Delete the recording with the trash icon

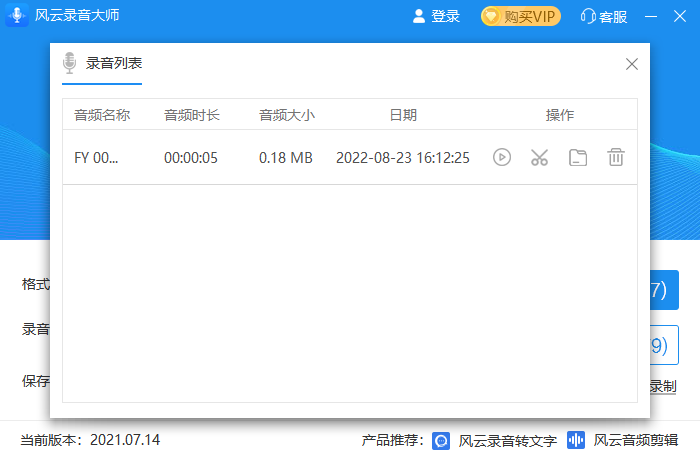point(616,157)
